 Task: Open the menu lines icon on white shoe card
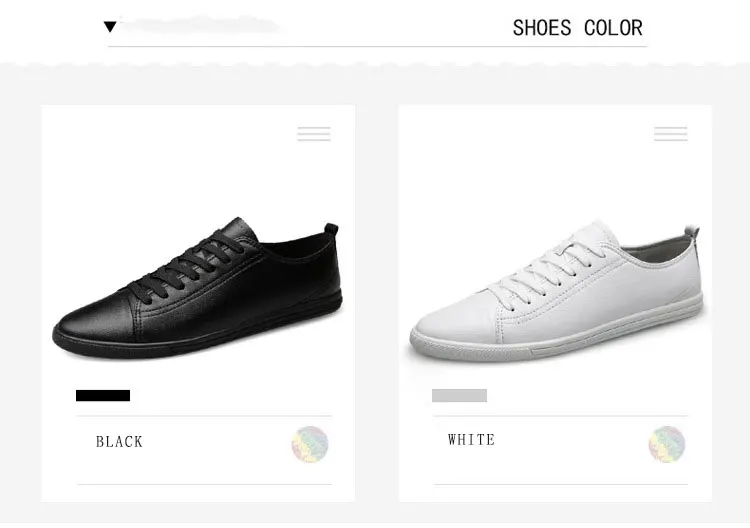(x=671, y=134)
